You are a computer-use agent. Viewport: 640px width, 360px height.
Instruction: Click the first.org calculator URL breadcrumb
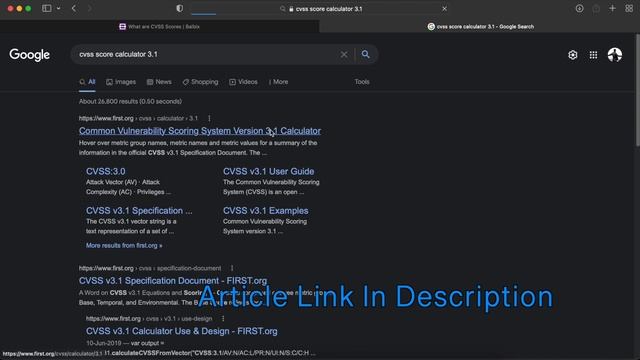(138, 118)
